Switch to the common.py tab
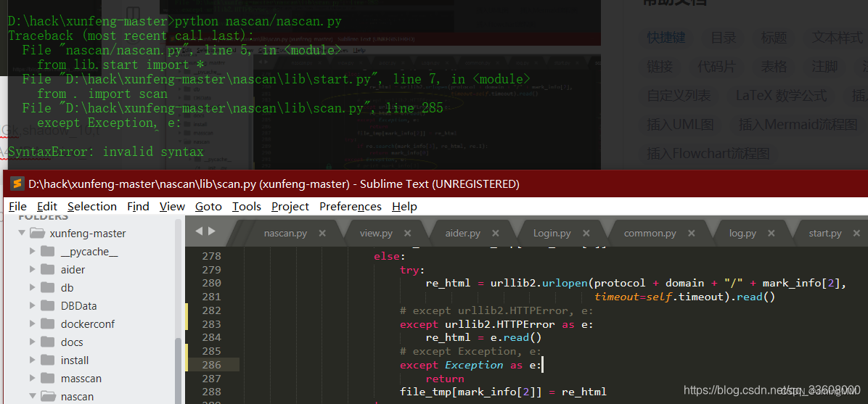The height and width of the screenshot is (404, 868). tap(650, 233)
